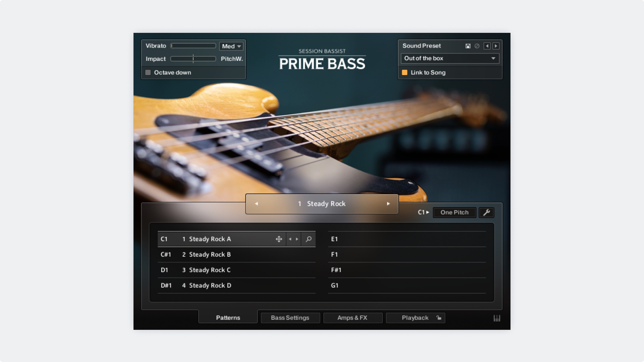Select pattern slot D#1 Steady Rock D
The image size is (644, 362).
click(236, 285)
